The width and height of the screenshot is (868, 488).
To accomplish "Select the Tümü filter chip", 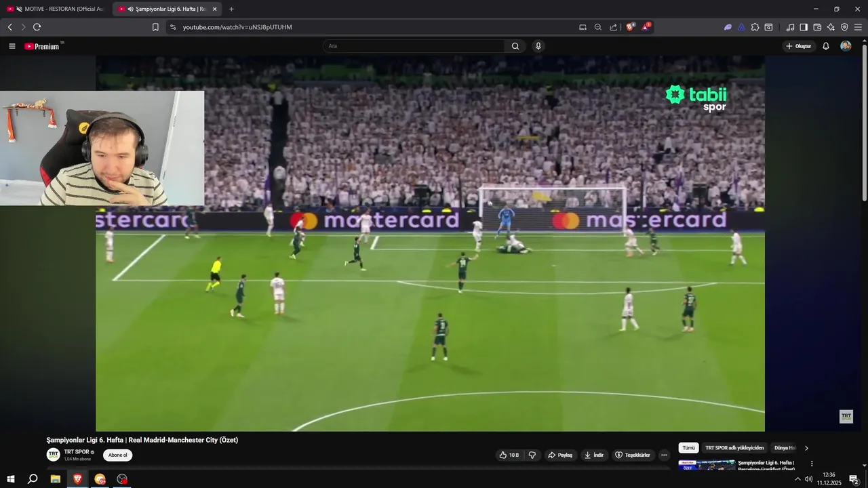I will (688, 448).
